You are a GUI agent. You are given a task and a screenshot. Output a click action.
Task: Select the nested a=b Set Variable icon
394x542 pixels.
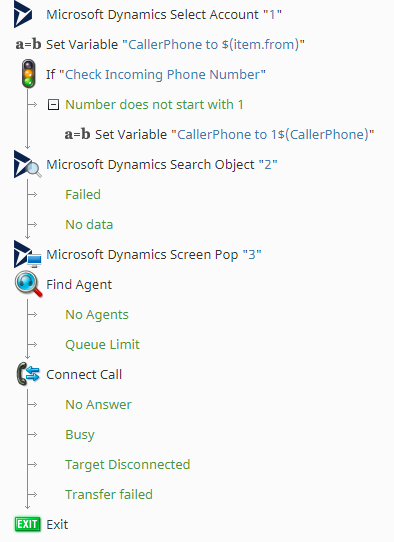(x=77, y=134)
